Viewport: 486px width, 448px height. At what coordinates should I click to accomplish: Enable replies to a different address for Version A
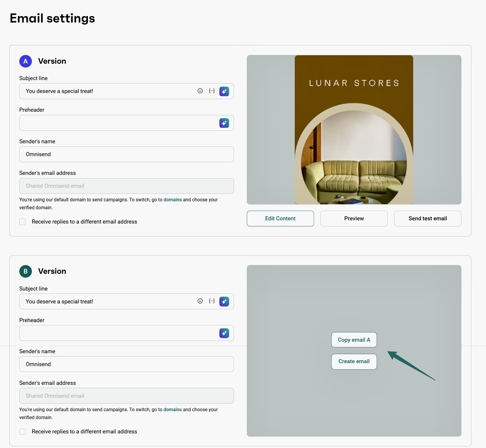[x=23, y=222]
